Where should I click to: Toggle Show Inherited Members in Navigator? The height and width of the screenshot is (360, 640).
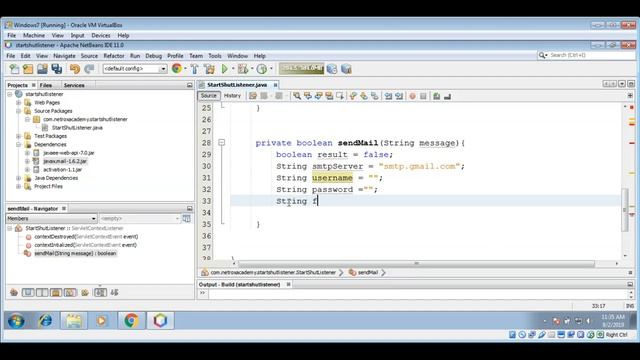point(14,292)
